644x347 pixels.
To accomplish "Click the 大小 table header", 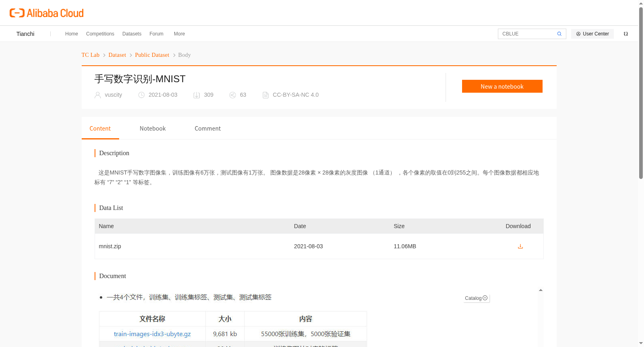I will pyautogui.click(x=225, y=319).
